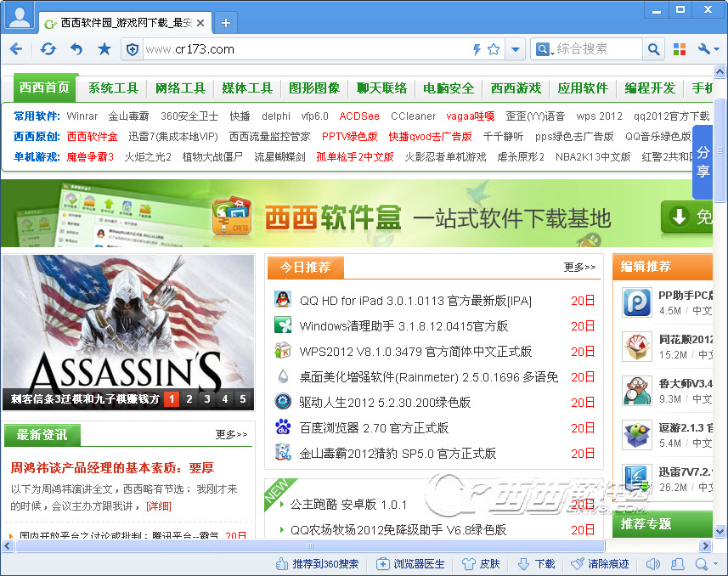
Task: Open 皮肤 skin settings
Action: [481, 564]
